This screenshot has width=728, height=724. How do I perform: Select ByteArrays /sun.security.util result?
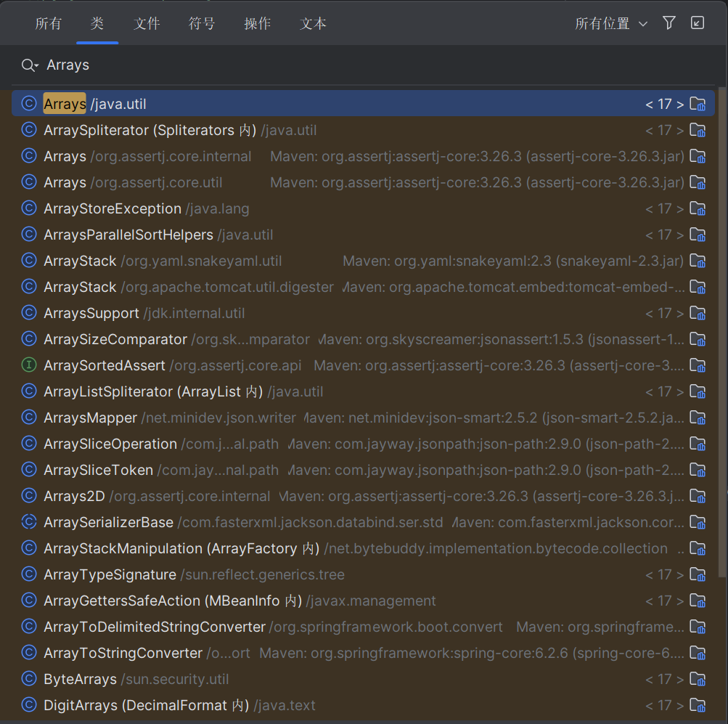click(363, 679)
